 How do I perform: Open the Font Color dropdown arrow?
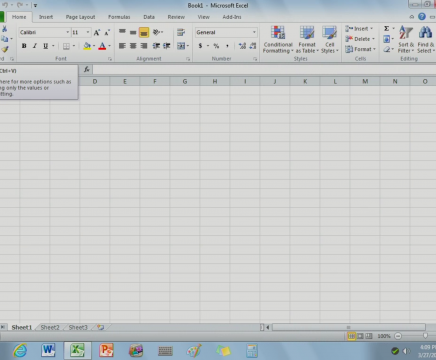point(109,46)
